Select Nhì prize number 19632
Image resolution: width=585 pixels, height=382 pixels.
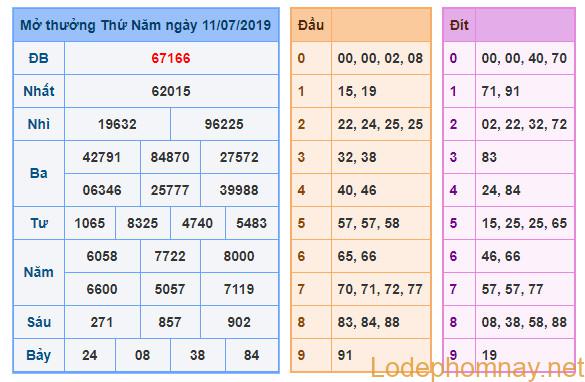(117, 124)
